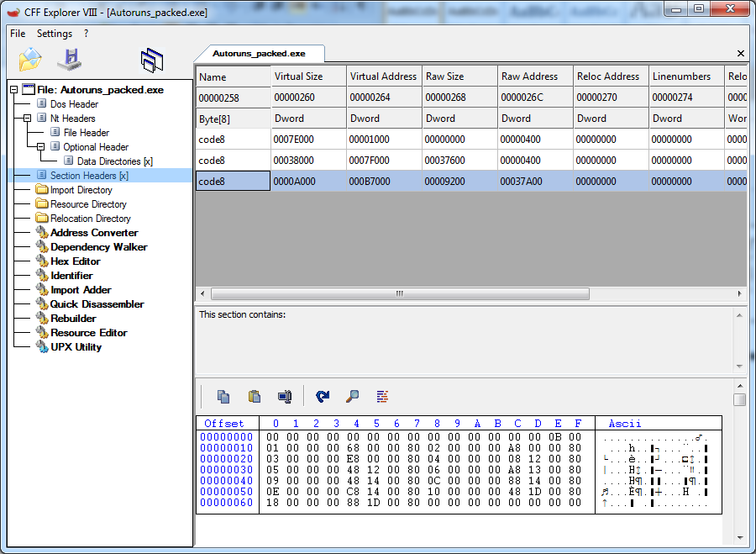The width and height of the screenshot is (756, 554).
Task: Open the File menu
Action: pyautogui.click(x=18, y=34)
